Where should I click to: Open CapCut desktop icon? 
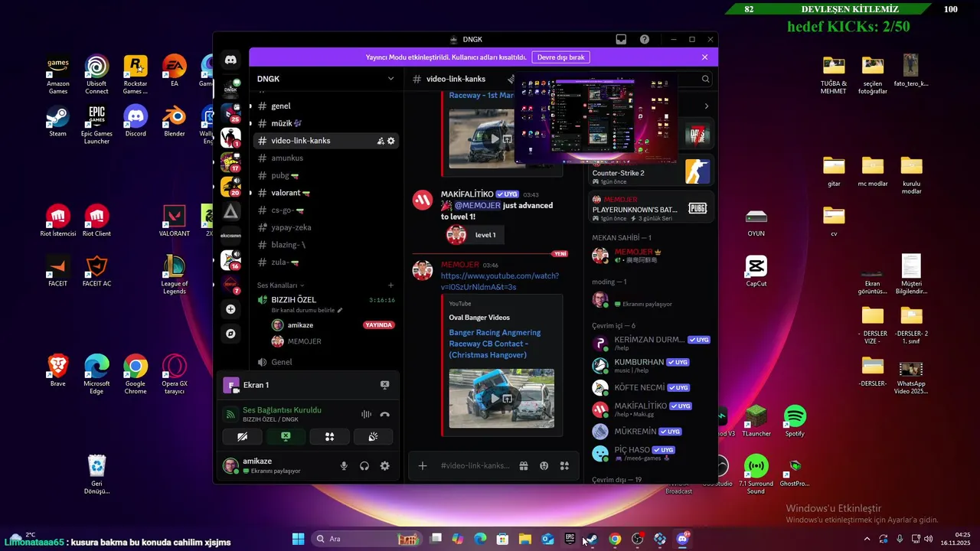tap(756, 271)
